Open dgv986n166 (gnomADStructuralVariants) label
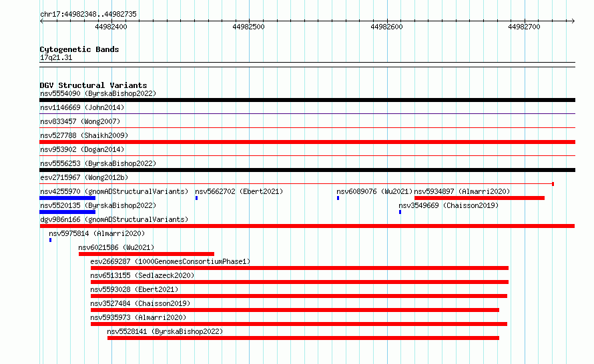The image size is (594, 364). click(x=114, y=219)
